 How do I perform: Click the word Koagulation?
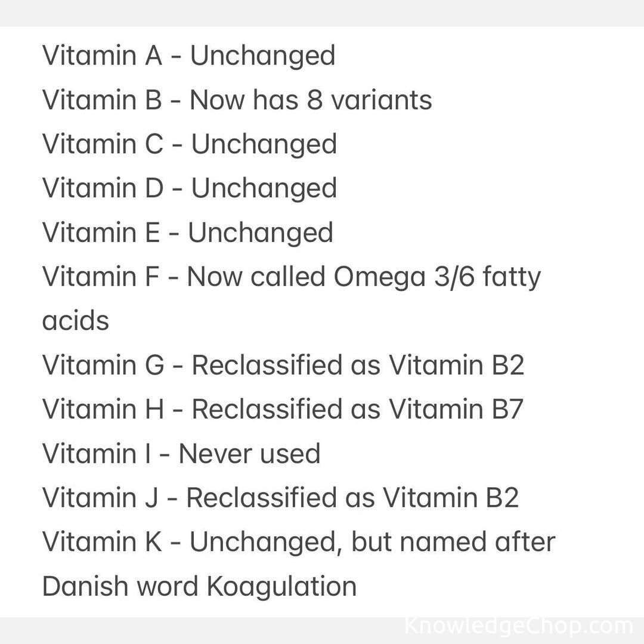coord(281,586)
